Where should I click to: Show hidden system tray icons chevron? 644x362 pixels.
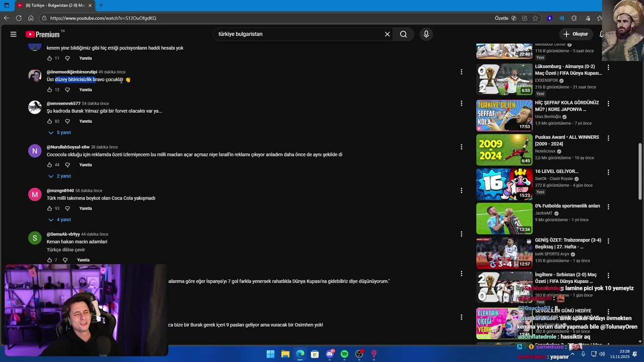pos(573,354)
